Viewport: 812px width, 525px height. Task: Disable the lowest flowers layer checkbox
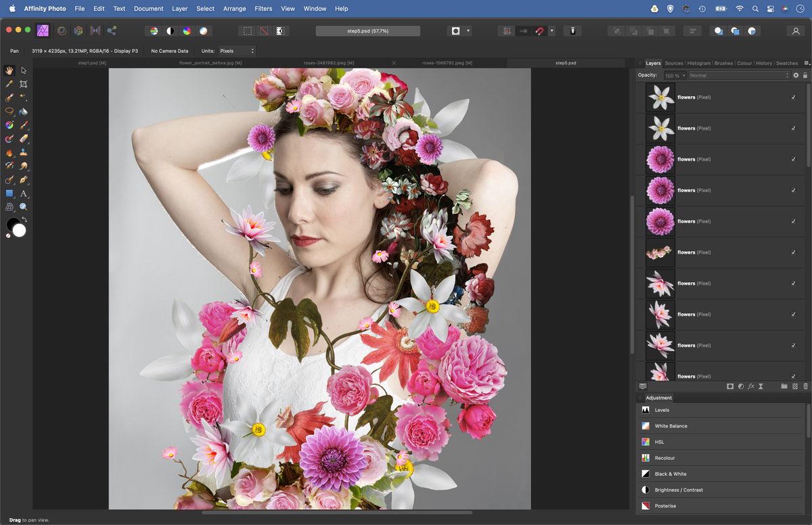tap(793, 376)
